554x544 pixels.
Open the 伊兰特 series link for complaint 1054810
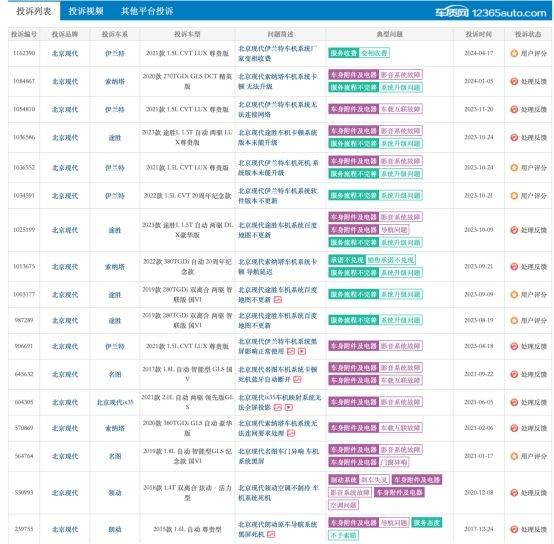(x=115, y=110)
